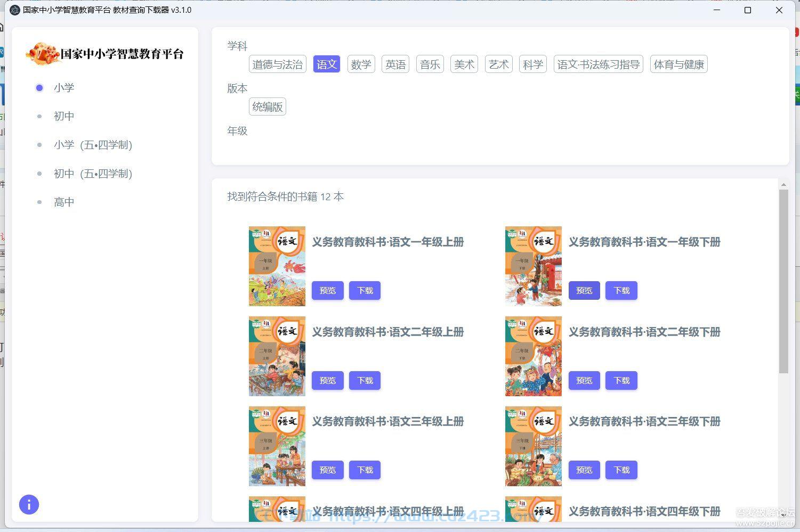Click the scrollbar up arrow
The width and height of the screenshot is (800, 532).
tap(783, 185)
